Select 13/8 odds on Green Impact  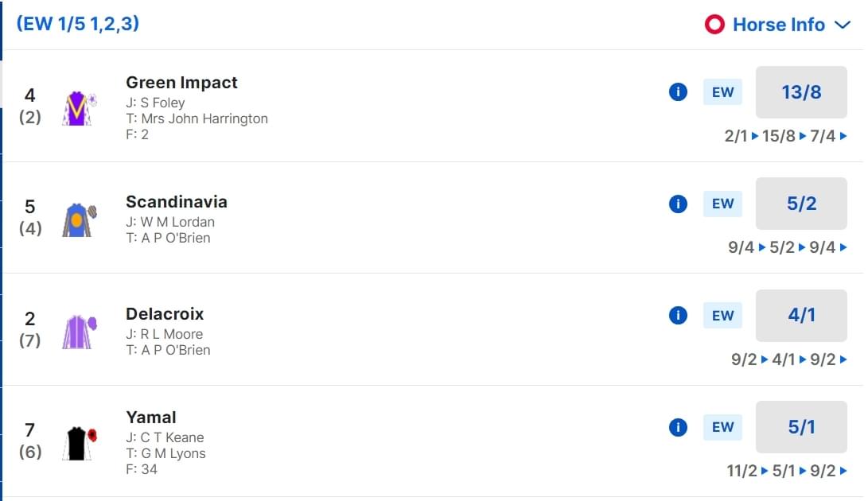point(801,92)
